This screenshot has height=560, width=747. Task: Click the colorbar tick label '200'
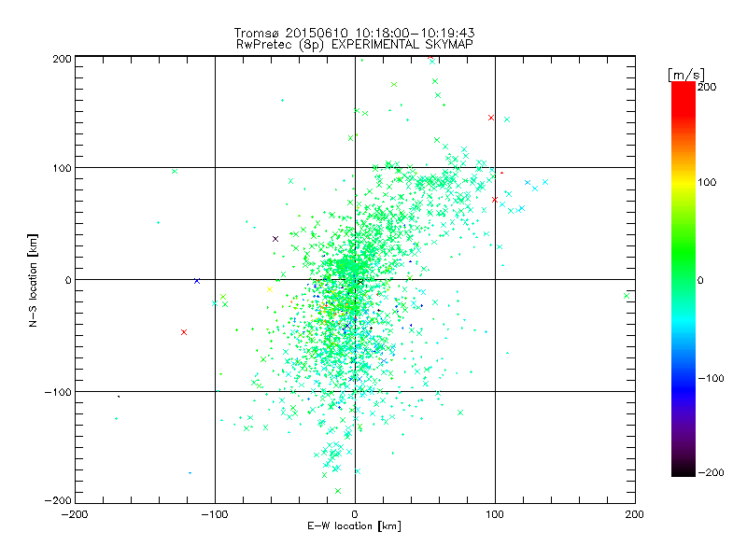coord(707,87)
